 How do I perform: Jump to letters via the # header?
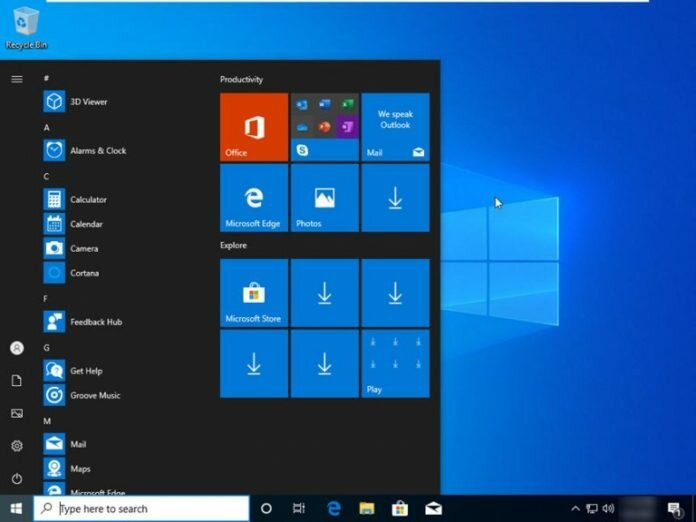[x=46, y=79]
